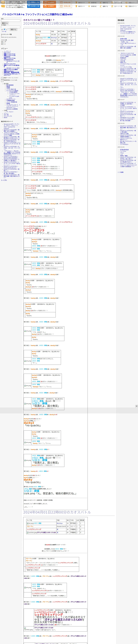This screenshot has height=644, width=138.
Task: Open ライラエル in update history
Action: 123,151
